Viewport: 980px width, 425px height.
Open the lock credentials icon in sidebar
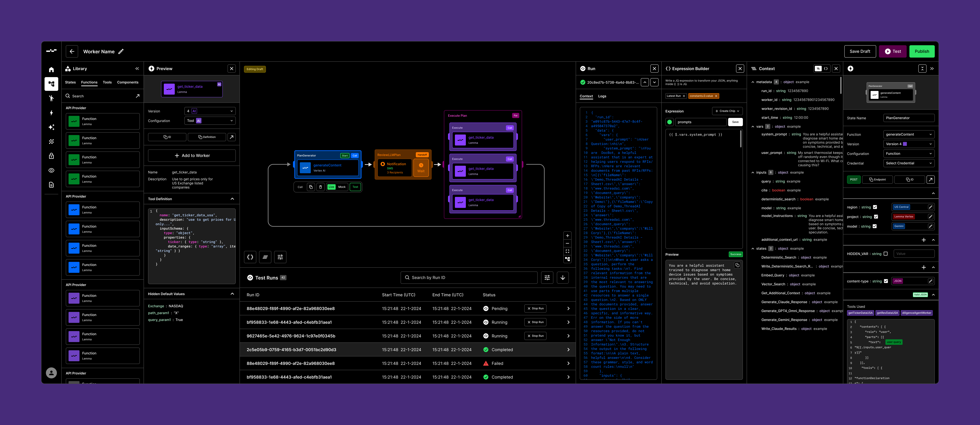pyautogui.click(x=51, y=156)
